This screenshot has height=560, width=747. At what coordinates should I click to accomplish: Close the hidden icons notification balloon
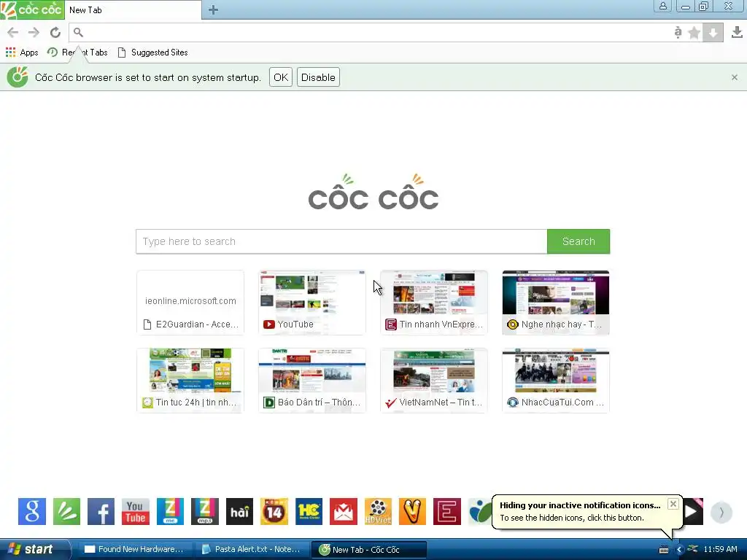(673, 504)
